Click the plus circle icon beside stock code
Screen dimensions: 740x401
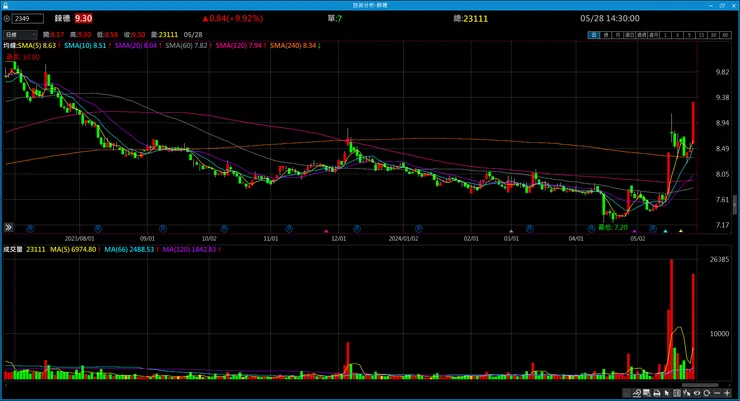[7, 18]
